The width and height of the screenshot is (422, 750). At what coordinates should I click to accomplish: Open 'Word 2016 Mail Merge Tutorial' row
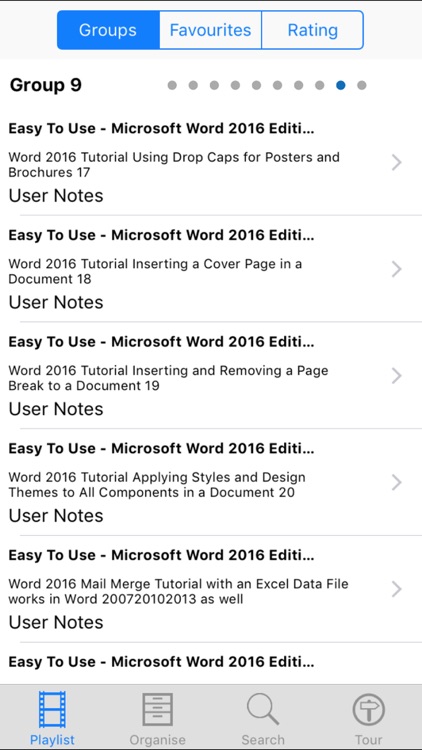[211, 589]
